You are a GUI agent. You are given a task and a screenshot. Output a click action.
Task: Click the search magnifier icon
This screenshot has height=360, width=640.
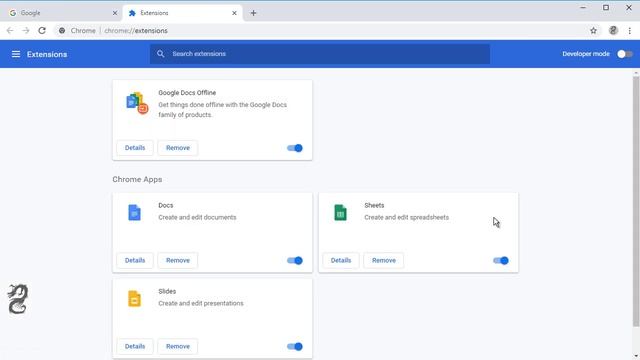click(x=160, y=53)
